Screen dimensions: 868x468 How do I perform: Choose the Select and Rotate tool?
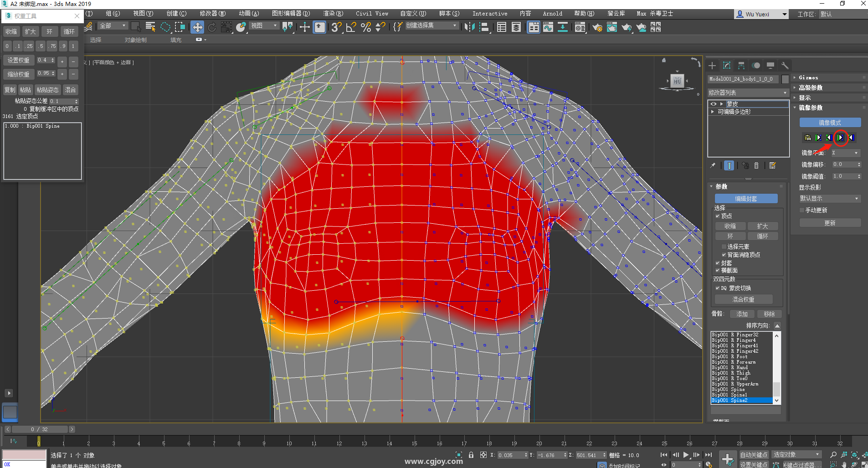(212, 27)
